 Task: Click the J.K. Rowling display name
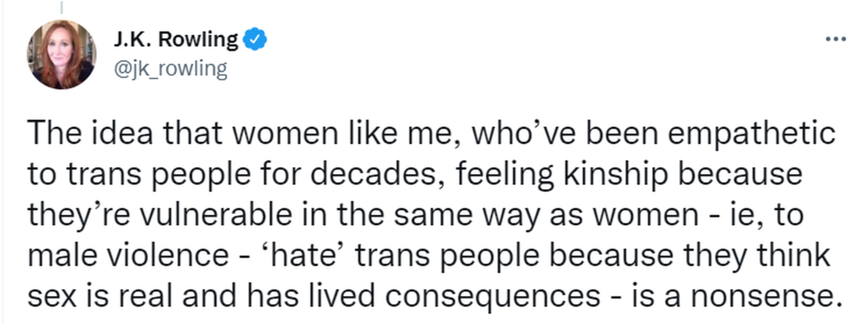(x=176, y=40)
